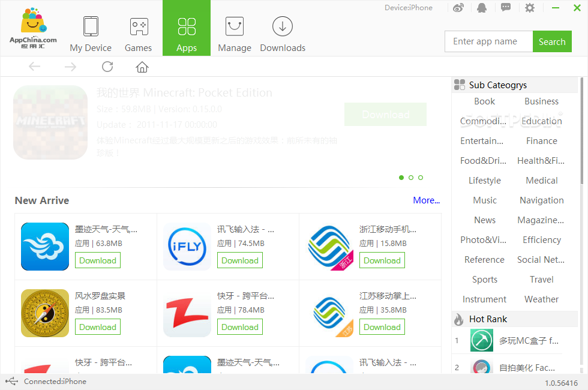Select the Travel category
588x390 pixels.
pyautogui.click(x=541, y=280)
